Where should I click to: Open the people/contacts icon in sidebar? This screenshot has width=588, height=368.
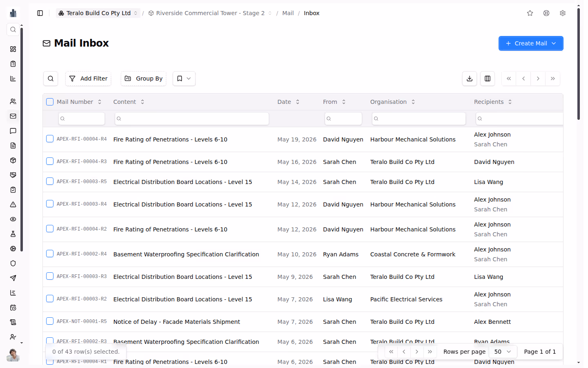click(x=13, y=101)
